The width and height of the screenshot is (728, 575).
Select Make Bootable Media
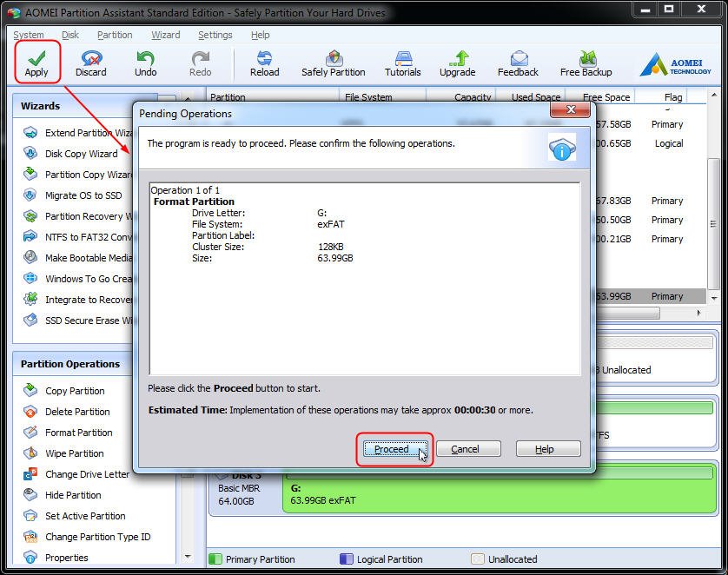click(78, 258)
